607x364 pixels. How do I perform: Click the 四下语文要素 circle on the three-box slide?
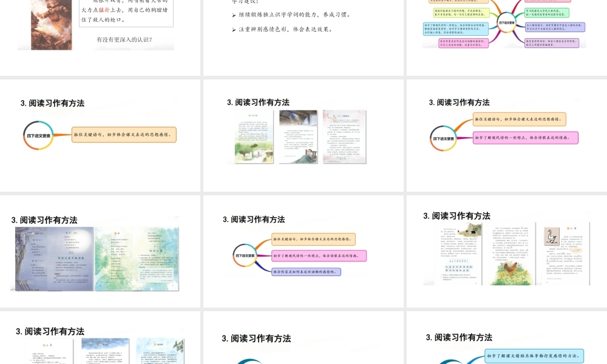click(245, 255)
